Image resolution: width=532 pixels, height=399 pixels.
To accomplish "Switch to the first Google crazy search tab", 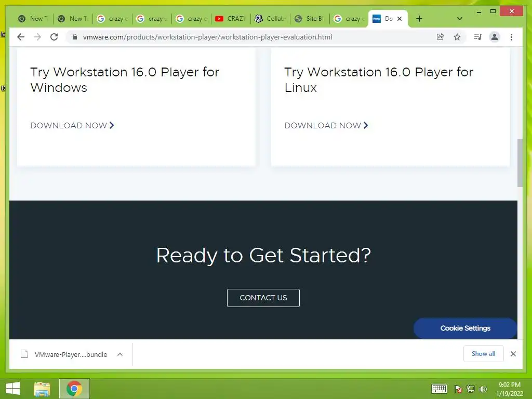I will coord(112,19).
